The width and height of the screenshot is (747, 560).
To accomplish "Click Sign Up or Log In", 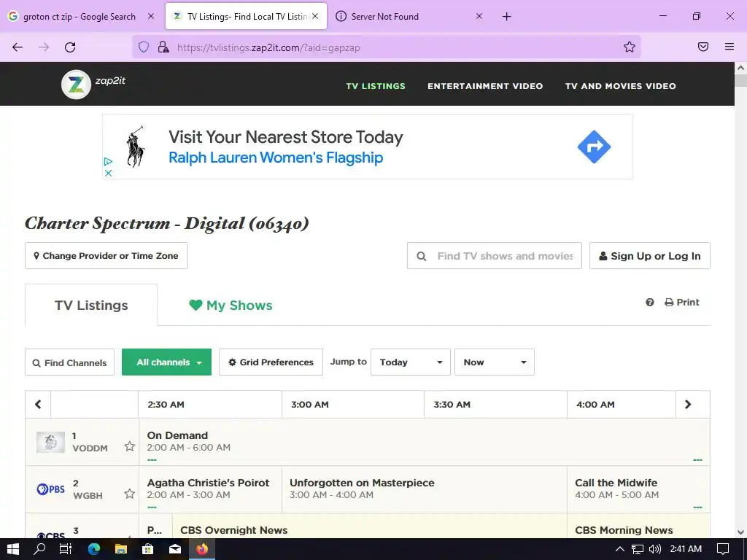I will click(650, 256).
